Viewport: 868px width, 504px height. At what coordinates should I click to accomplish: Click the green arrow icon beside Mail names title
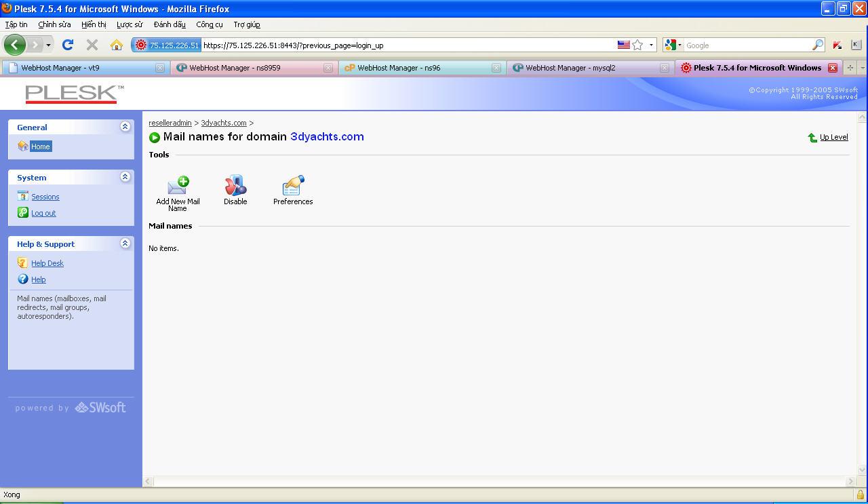tap(155, 137)
